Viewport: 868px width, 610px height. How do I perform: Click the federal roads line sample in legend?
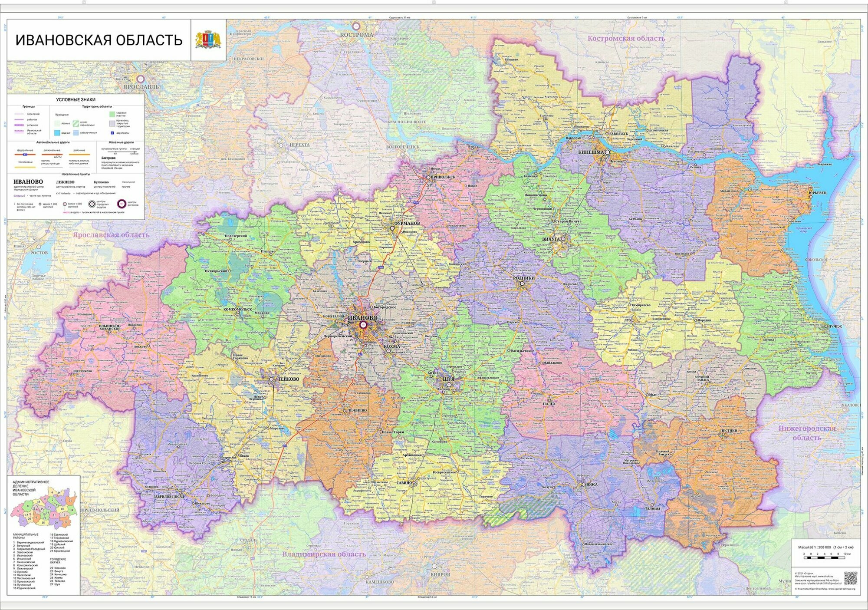pos(25,154)
